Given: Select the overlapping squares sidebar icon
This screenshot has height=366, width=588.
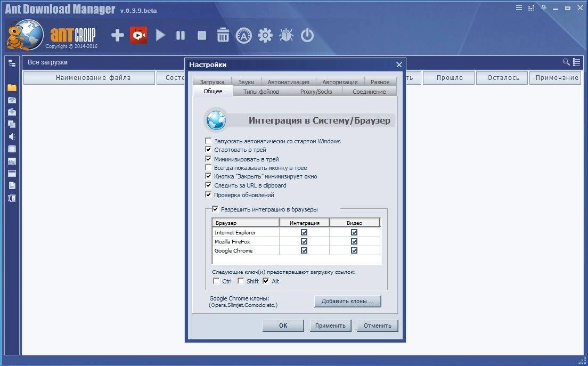Looking at the screenshot, I should tap(12, 124).
